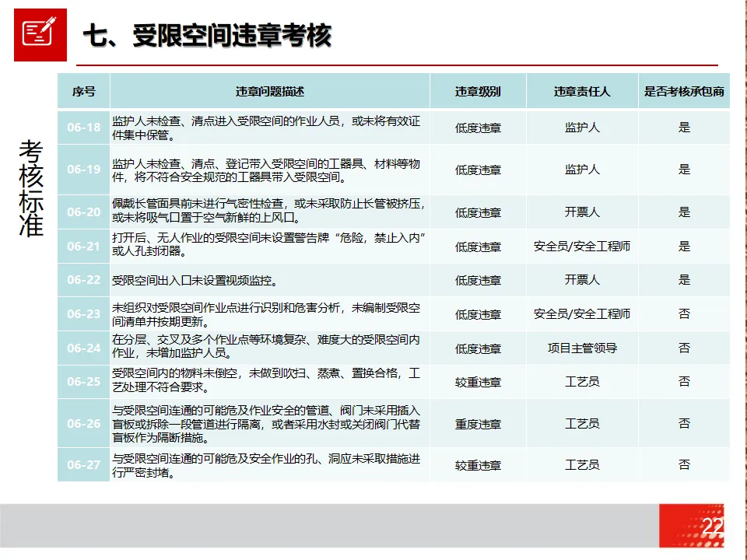Click the 06-19 description about 工器具、材料等物件
This screenshot has width=747, height=560.
pos(266,170)
